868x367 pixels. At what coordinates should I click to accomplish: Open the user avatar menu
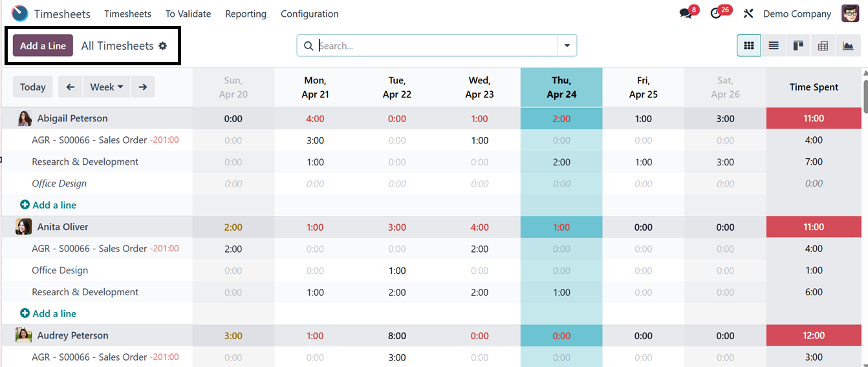coord(850,14)
